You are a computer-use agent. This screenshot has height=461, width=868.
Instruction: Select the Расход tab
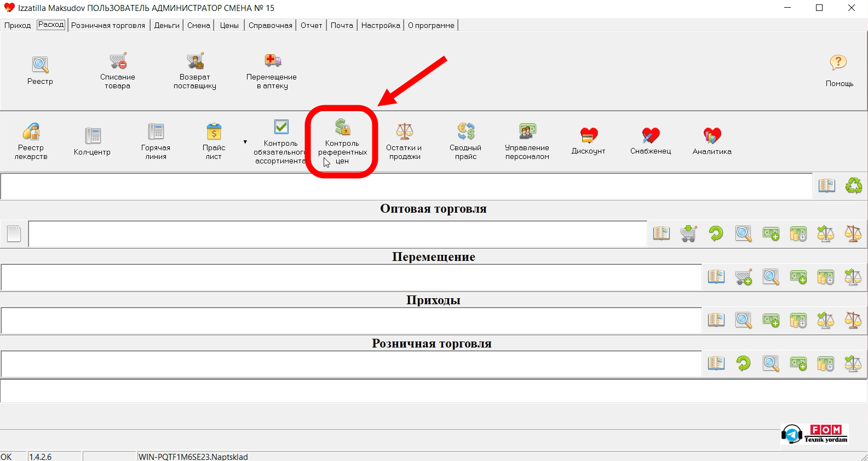click(x=51, y=25)
